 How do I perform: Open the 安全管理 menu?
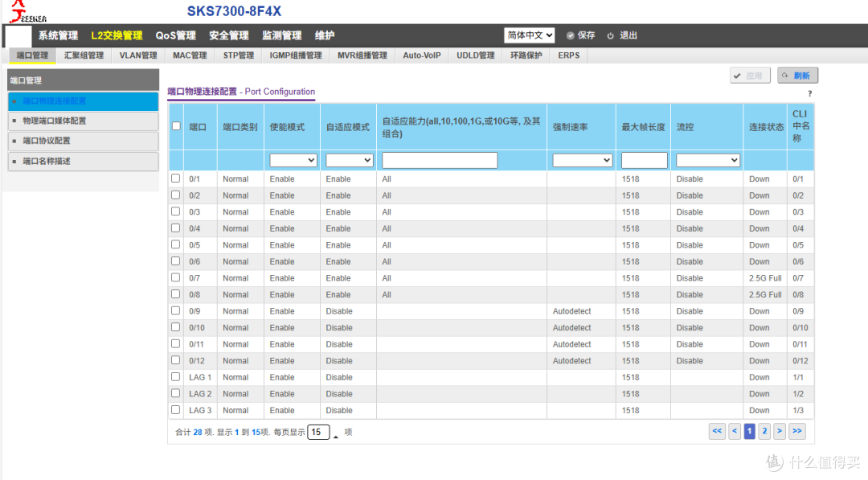click(x=228, y=35)
